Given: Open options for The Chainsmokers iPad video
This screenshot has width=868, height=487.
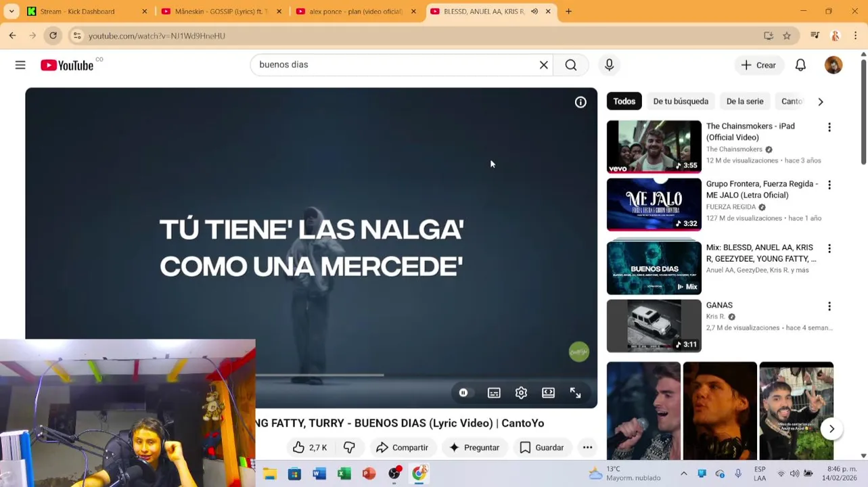Looking at the screenshot, I should pos(829,127).
